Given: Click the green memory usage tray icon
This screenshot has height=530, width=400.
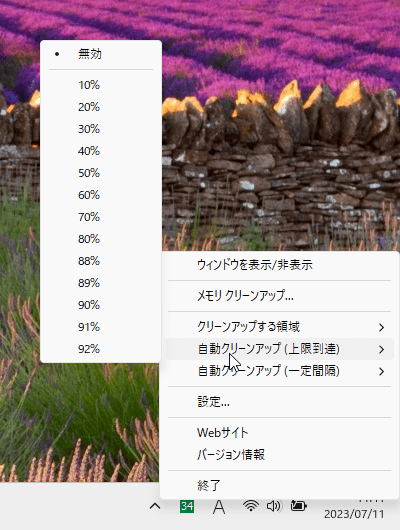Looking at the screenshot, I should pyautogui.click(x=187, y=506).
